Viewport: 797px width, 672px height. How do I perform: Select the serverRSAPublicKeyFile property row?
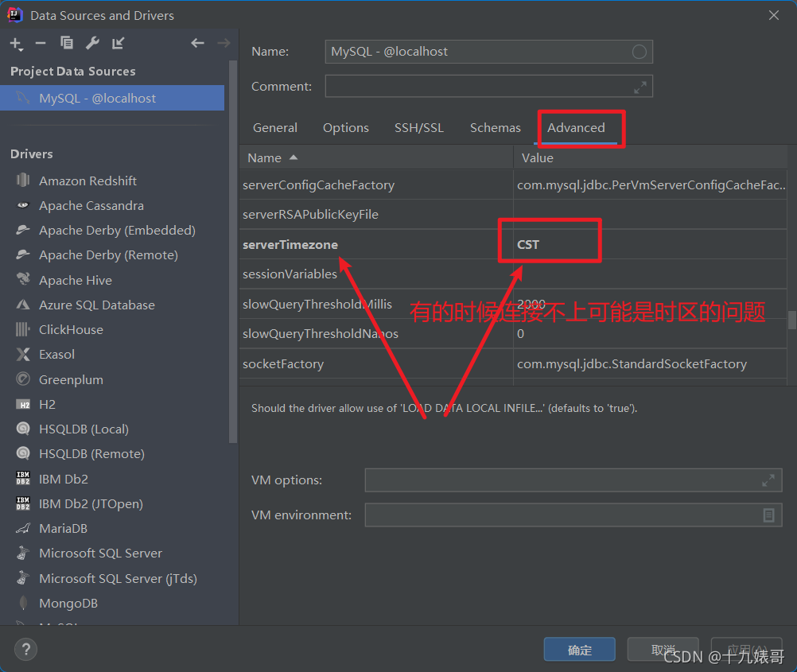tap(513, 215)
